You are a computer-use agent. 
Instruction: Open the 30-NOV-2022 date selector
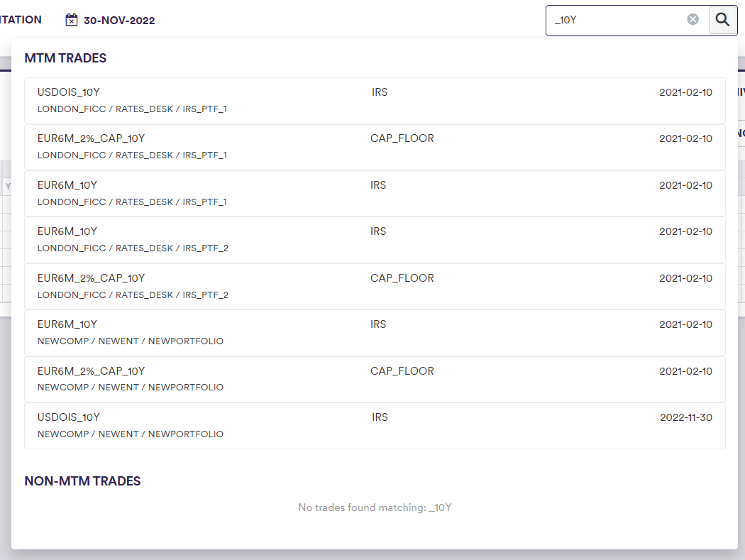coord(118,21)
